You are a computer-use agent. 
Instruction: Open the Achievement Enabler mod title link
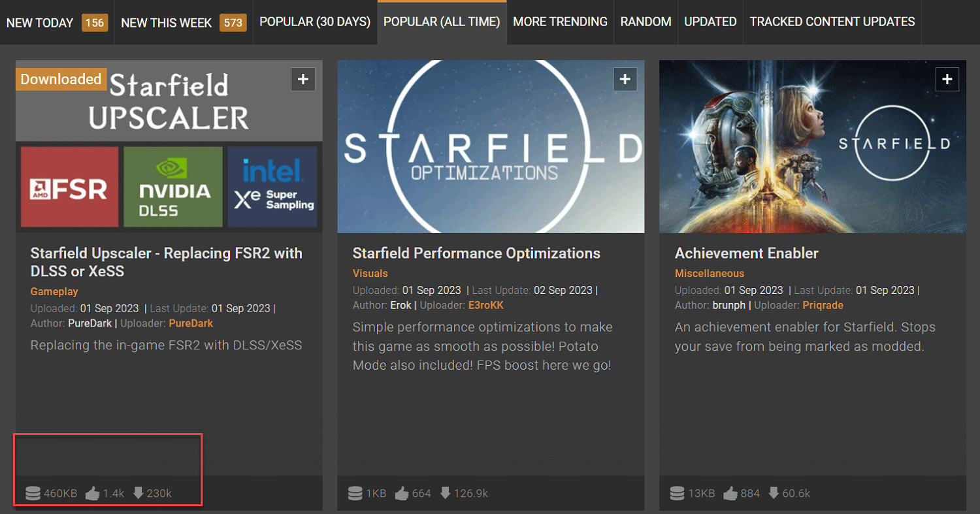746,253
